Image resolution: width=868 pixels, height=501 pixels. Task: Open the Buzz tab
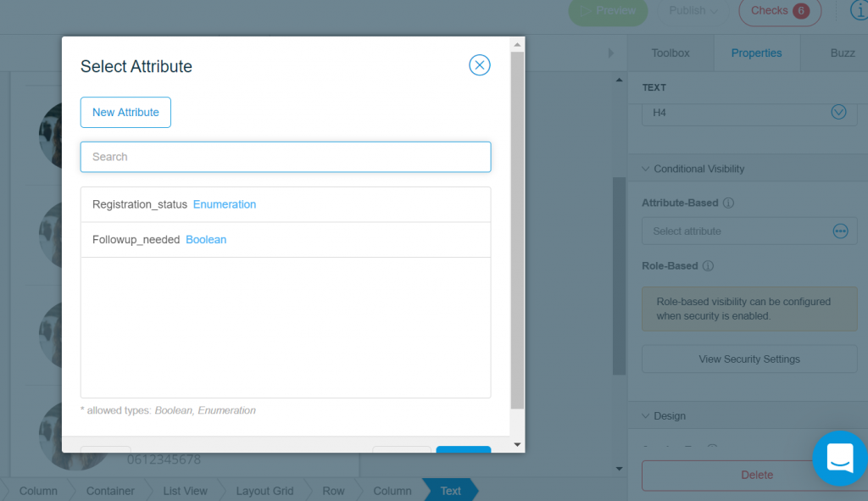[x=842, y=53]
